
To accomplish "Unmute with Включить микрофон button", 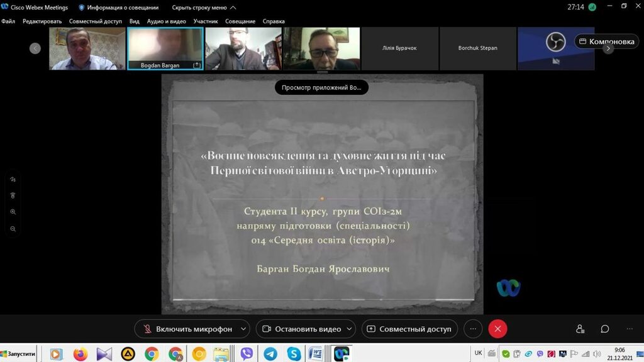I will coord(187,329).
